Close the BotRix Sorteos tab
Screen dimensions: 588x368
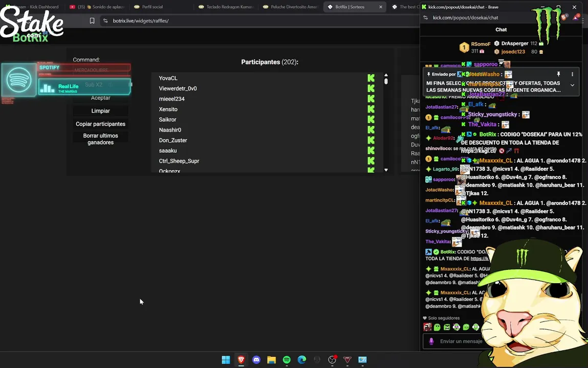381,7
